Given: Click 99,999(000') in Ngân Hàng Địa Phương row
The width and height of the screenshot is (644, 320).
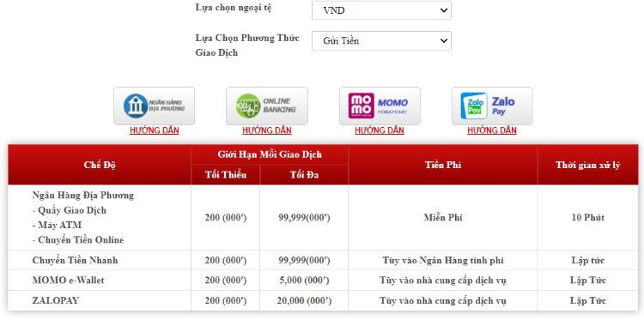Looking at the screenshot, I should click(x=304, y=217).
